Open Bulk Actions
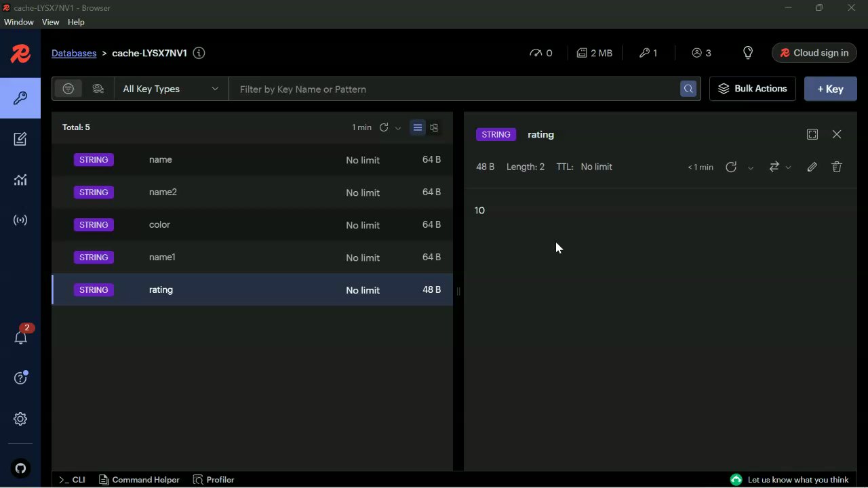868x488 pixels. (752, 89)
